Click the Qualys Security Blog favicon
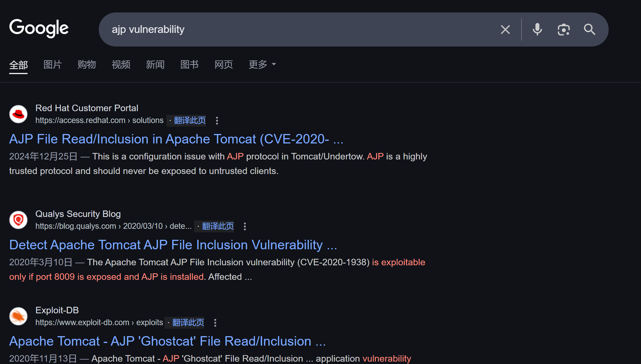641x364 pixels. 18,220
